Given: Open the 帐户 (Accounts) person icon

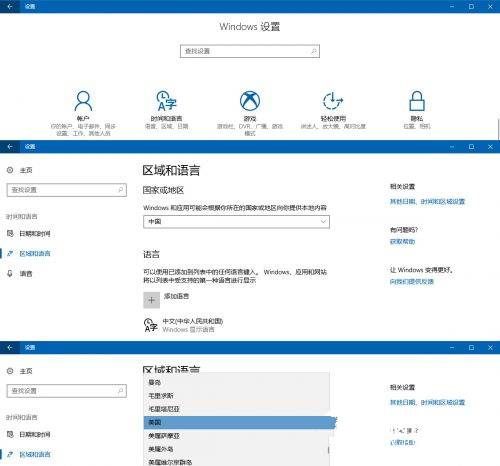Looking at the screenshot, I should tap(83, 101).
